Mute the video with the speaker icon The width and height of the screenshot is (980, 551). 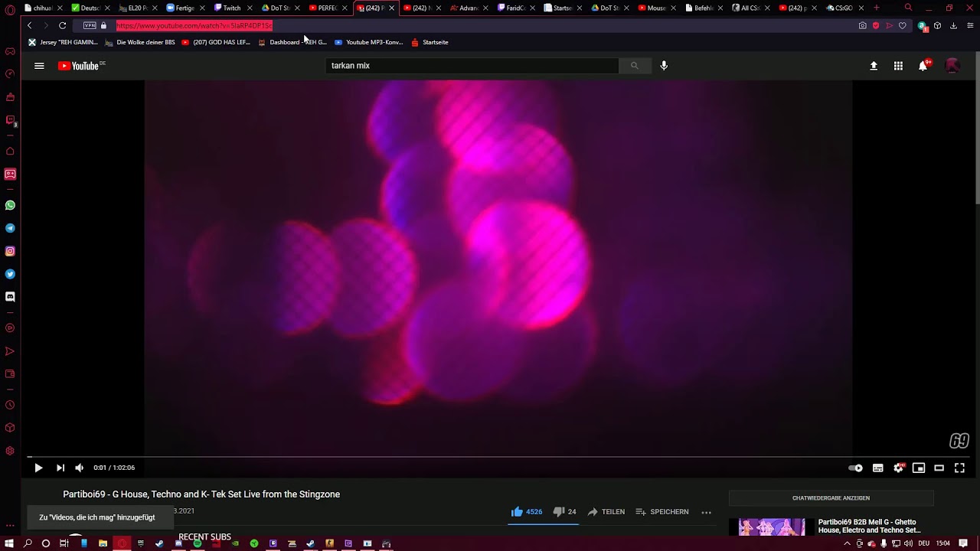click(x=79, y=468)
